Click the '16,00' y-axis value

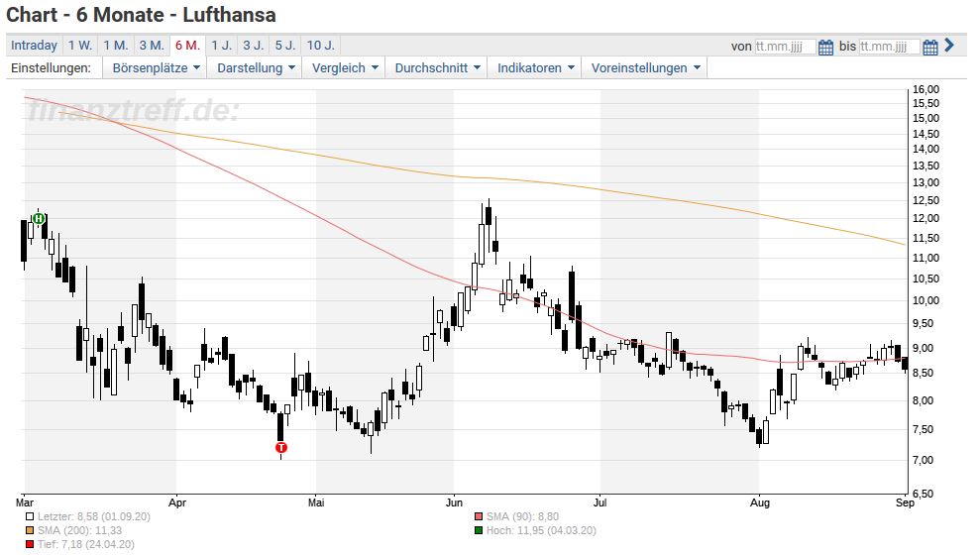[x=926, y=89]
